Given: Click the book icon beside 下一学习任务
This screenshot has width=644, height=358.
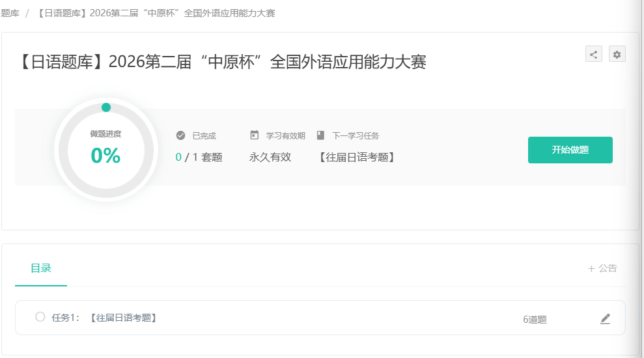Looking at the screenshot, I should pyautogui.click(x=320, y=135).
